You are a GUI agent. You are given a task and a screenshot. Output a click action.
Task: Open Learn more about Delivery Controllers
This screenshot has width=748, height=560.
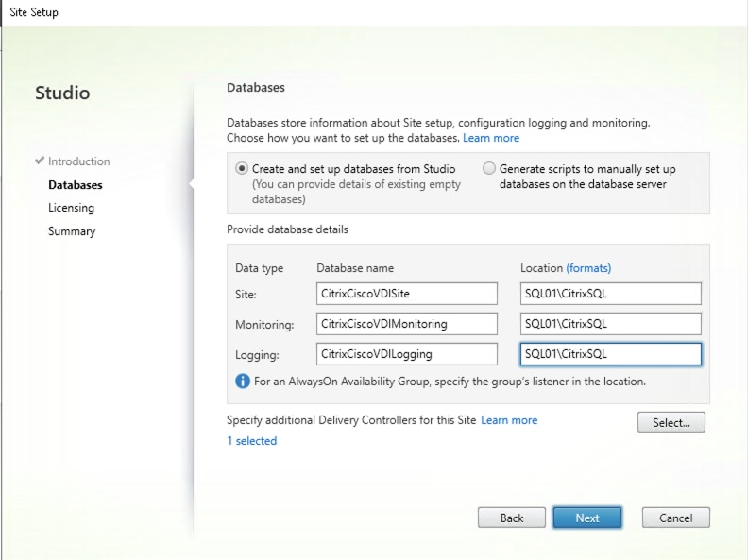509,420
